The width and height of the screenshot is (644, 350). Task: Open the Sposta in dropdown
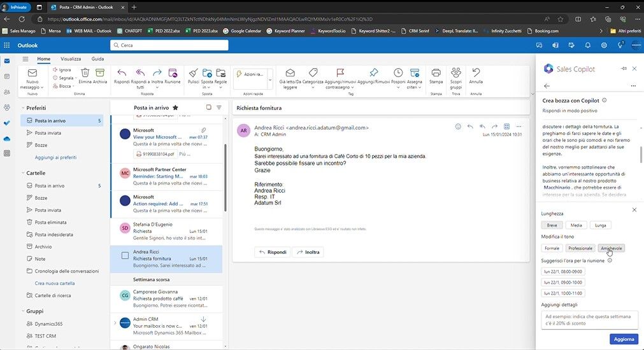click(x=209, y=87)
